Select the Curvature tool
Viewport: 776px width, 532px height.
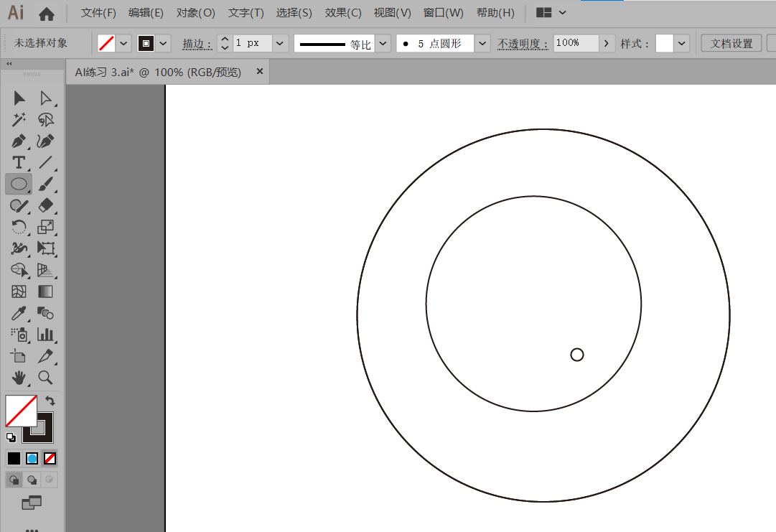(45, 141)
